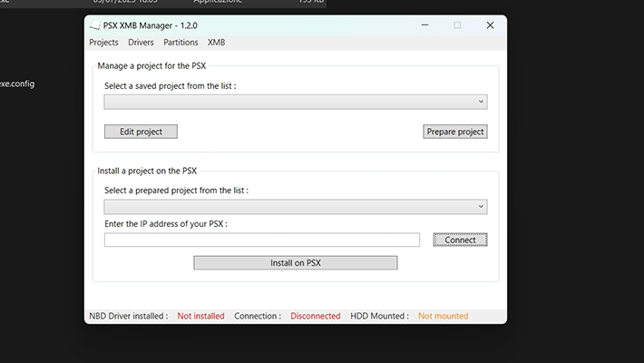Expand the saved project dropdown list
644x363 pixels.
tap(296, 102)
